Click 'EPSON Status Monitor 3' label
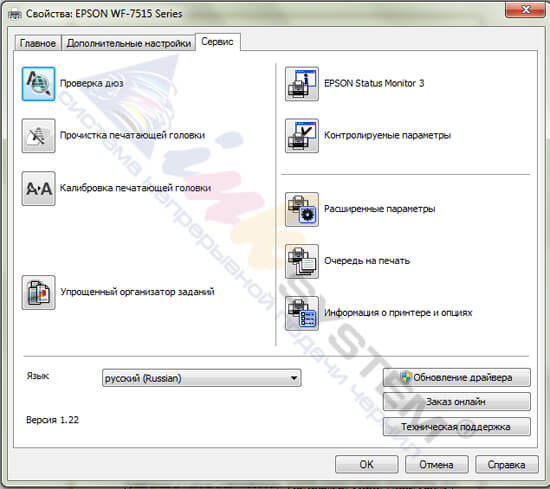This screenshot has width=550, height=489. (374, 83)
